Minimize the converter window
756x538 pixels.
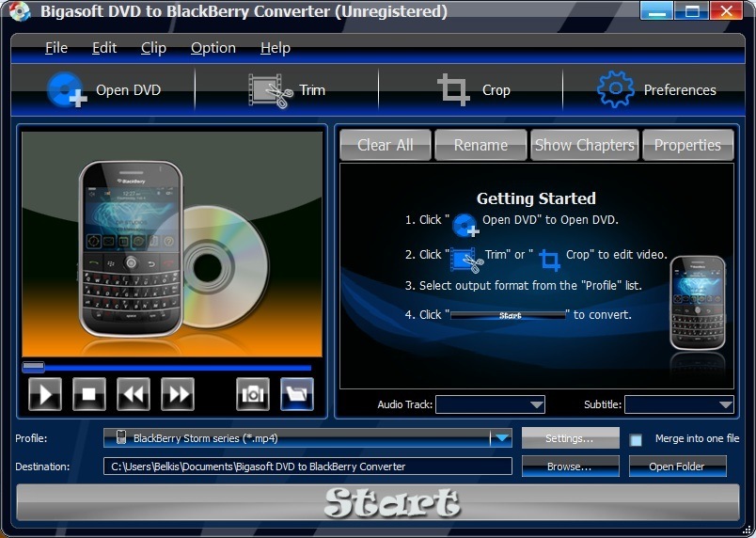tap(656, 11)
